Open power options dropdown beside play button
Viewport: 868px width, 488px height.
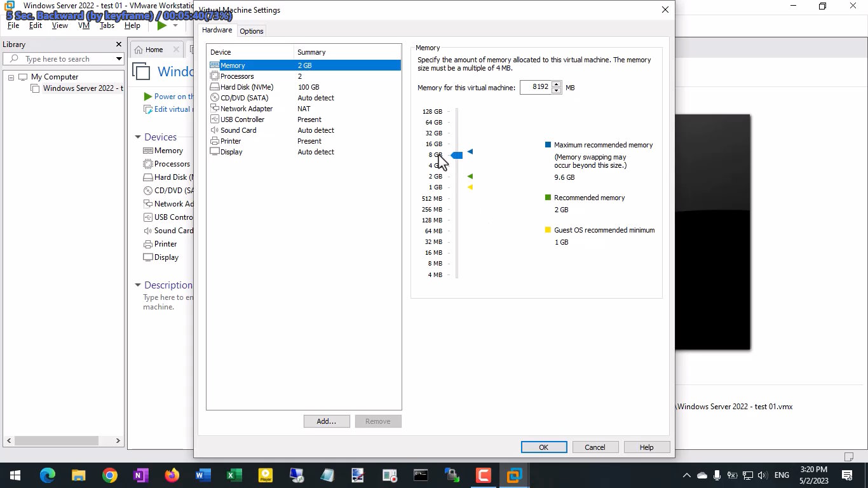pos(175,25)
